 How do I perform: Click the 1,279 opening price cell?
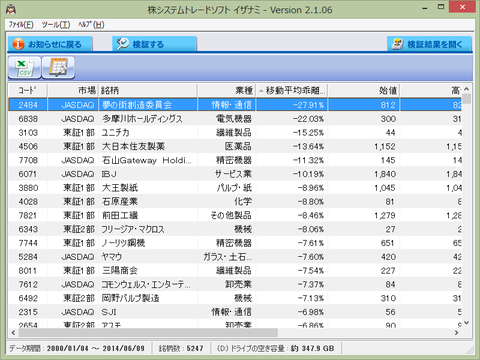pyautogui.click(x=385, y=215)
